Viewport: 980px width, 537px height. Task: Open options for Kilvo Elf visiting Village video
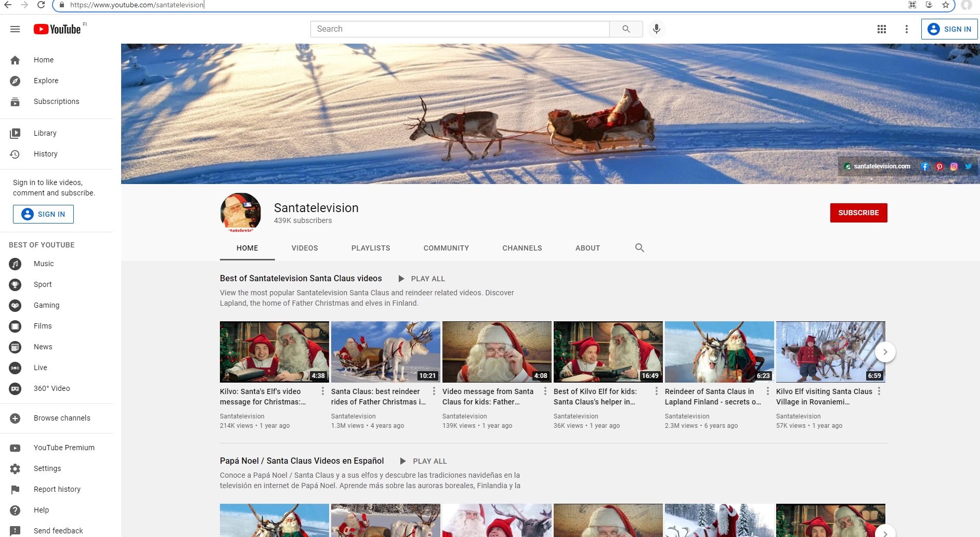click(x=879, y=391)
